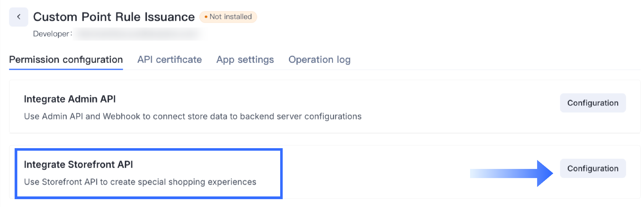
Task: Select the Permission configuration tab
Action: (x=66, y=59)
